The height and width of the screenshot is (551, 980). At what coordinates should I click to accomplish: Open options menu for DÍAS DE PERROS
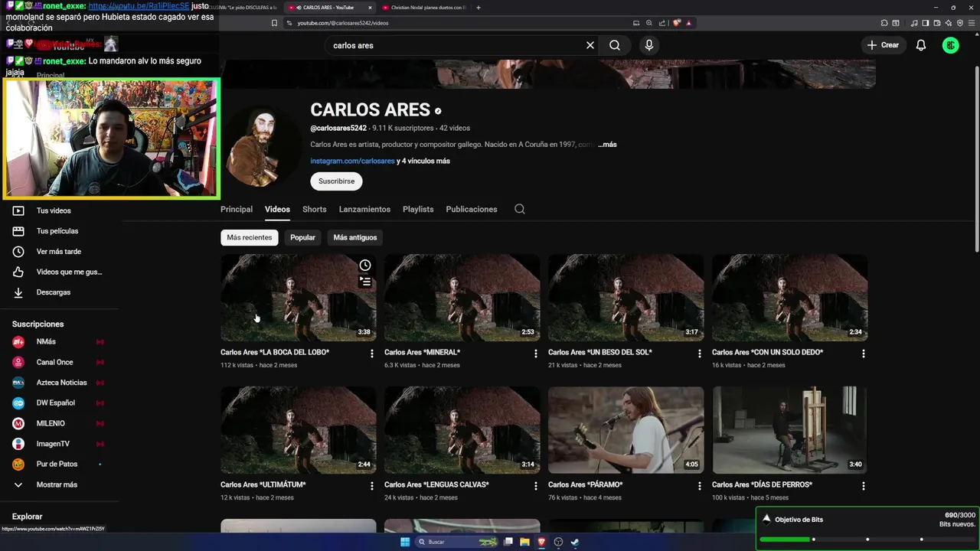(x=864, y=486)
